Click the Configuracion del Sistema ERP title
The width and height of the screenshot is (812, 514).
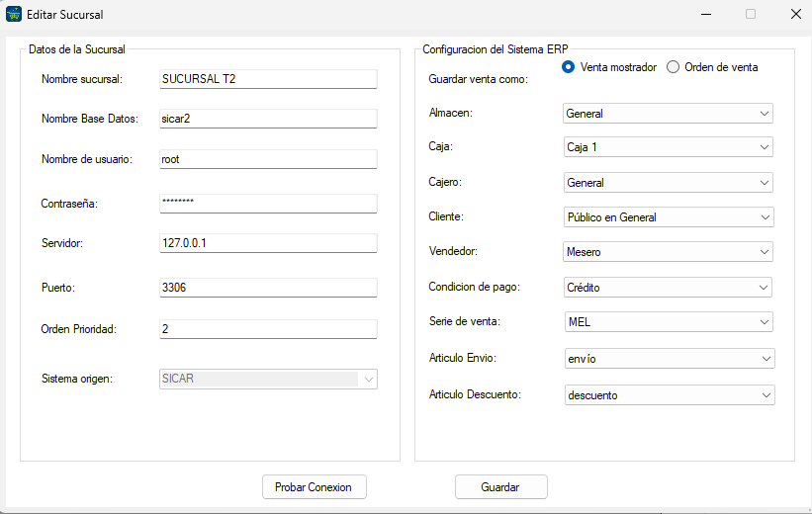(496, 49)
